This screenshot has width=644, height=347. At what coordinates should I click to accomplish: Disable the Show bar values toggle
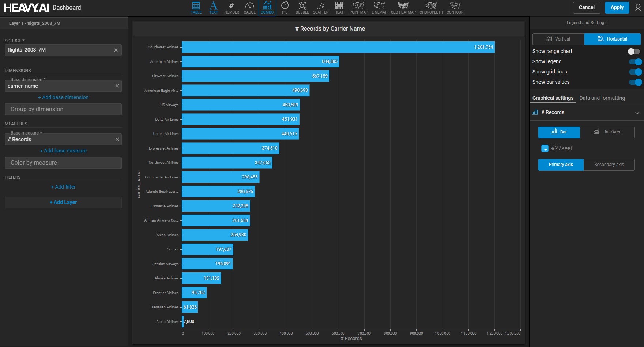(635, 82)
